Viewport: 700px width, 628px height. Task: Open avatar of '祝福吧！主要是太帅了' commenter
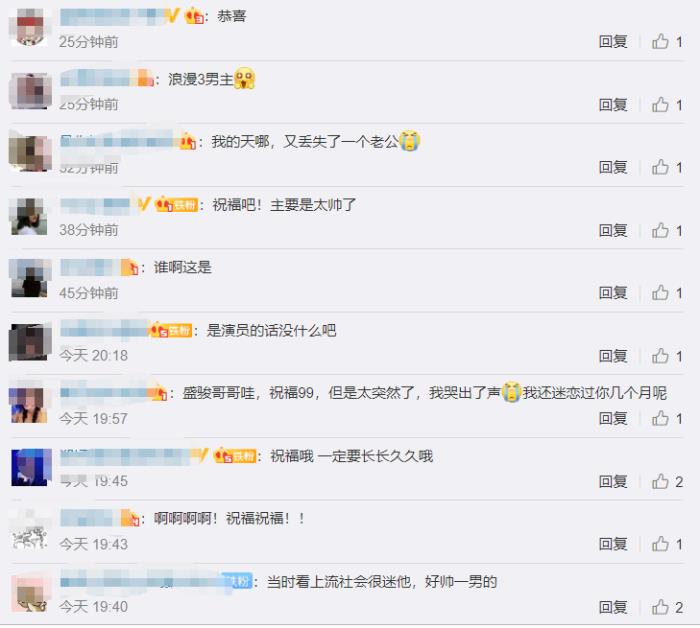(29, 216)
